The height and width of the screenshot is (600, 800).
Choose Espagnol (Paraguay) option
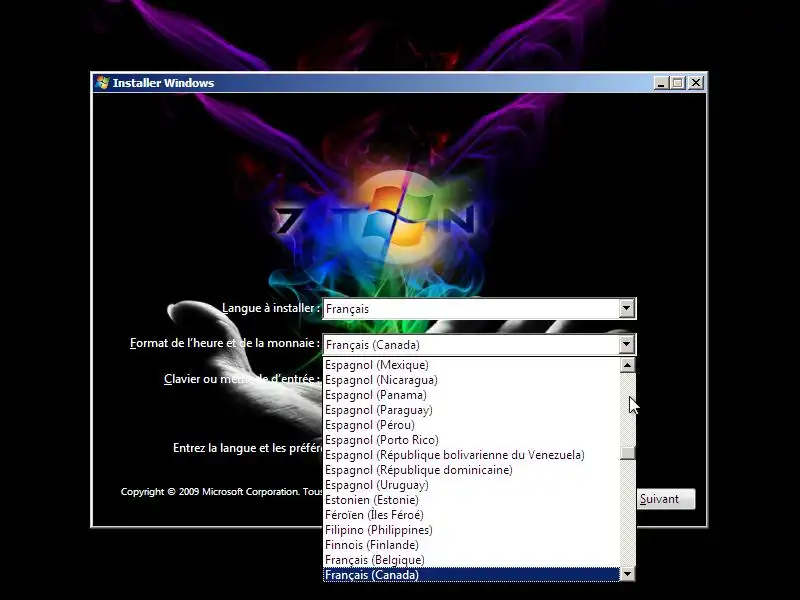[x=471, y=410]
